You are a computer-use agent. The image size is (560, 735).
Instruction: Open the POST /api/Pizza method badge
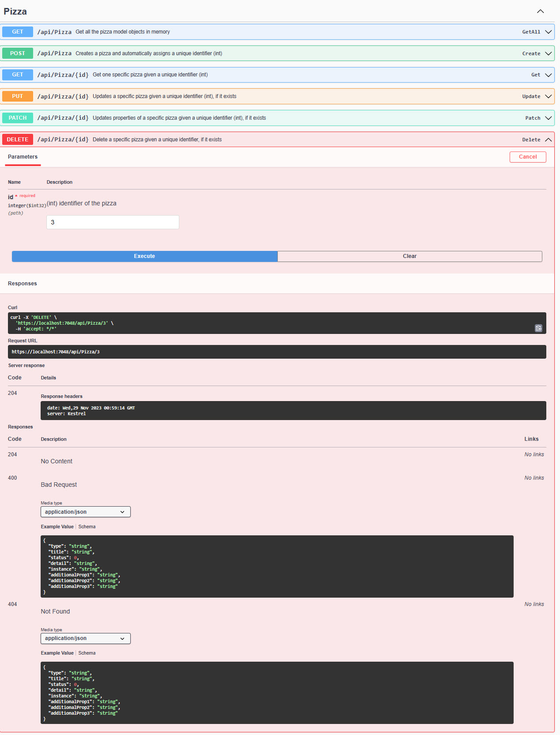[x=18, y=53]
